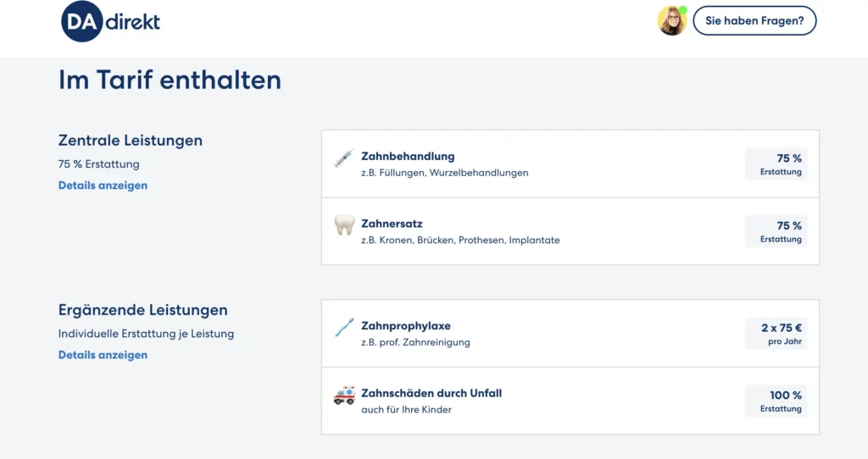868x459 pixels.
Task: Click the 100 % Erstattung badge
Action: click(x=776, y=401)
